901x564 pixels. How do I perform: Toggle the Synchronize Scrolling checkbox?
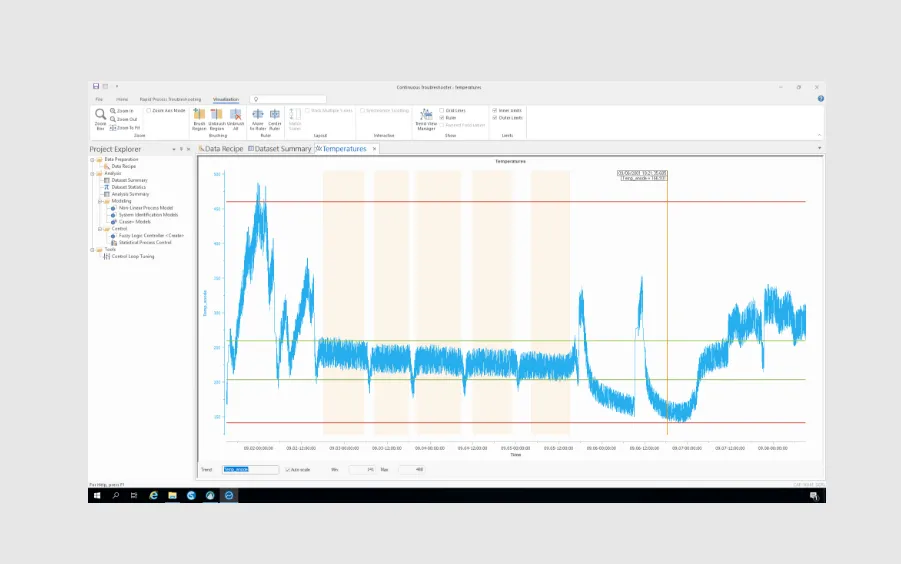click(362, 110)
